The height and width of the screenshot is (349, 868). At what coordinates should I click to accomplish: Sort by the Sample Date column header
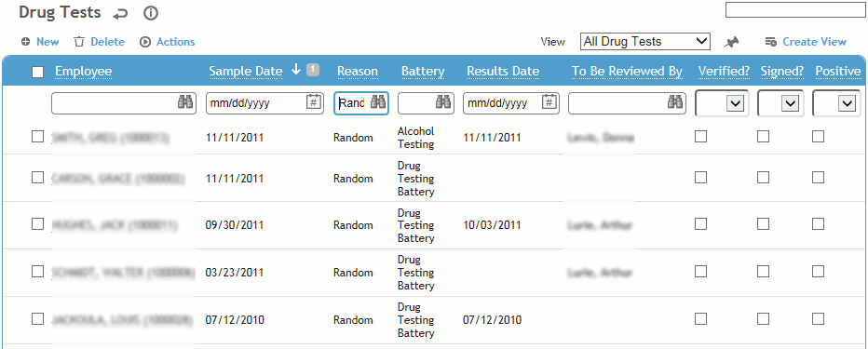(x=246, y=72)
